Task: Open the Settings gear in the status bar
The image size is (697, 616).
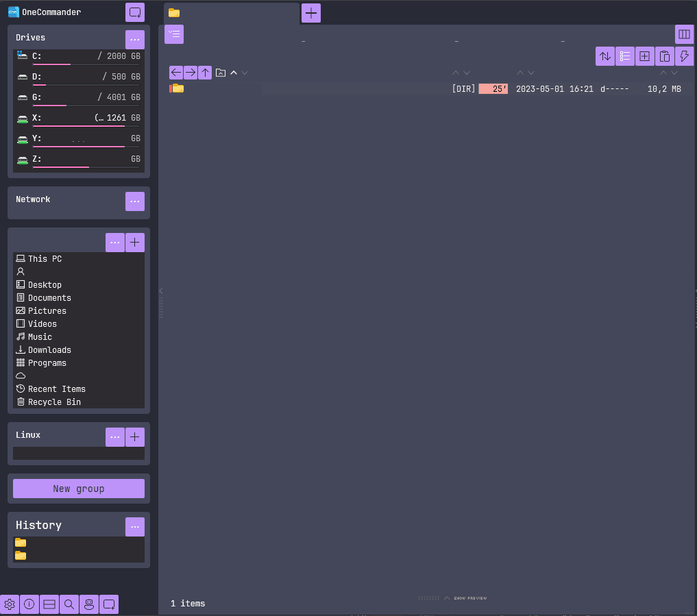Action: coord(10,604)
